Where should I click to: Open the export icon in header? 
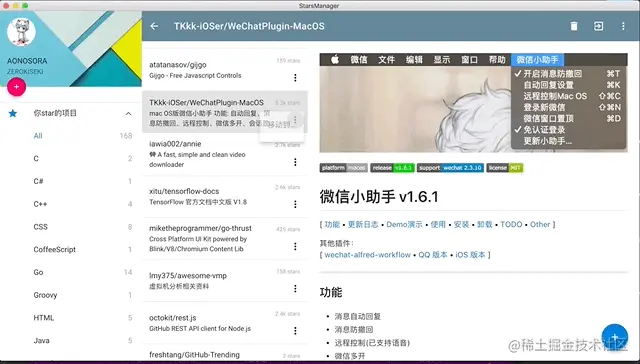(598, 26)
